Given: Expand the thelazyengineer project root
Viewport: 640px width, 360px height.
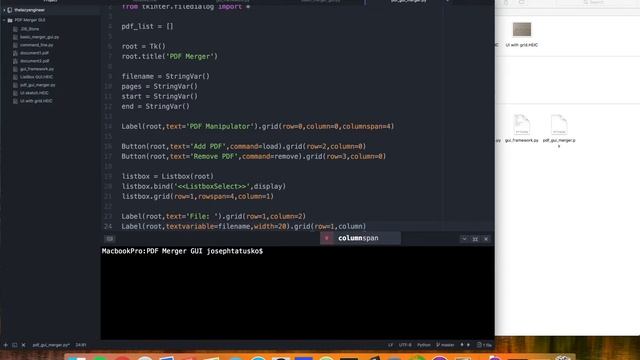Looking at the screenshot, I should point(4,10).
